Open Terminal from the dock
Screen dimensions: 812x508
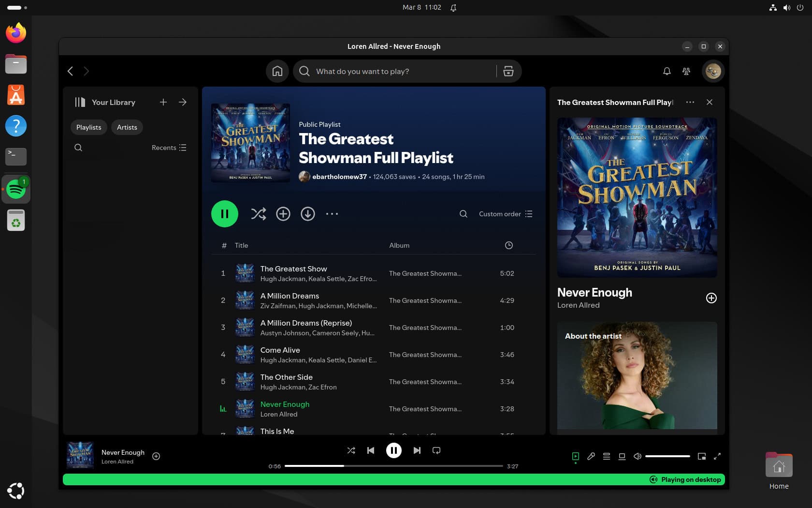coord(16,156)
